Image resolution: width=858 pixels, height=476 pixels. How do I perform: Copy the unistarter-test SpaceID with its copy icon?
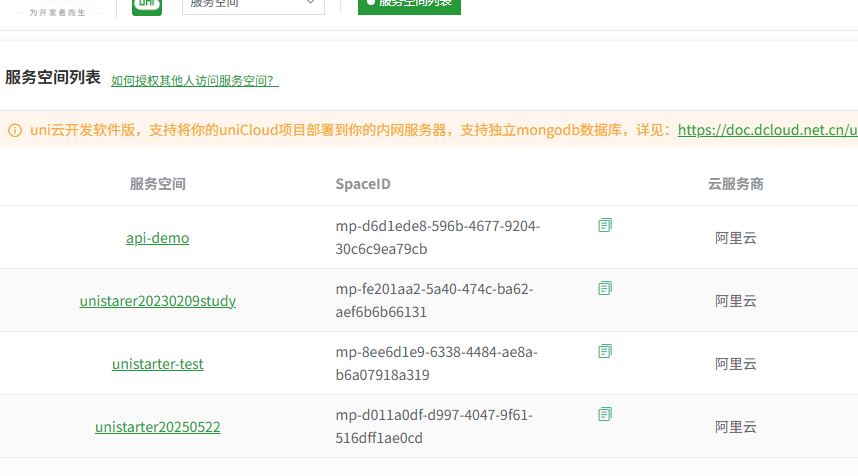click(605, 351)
